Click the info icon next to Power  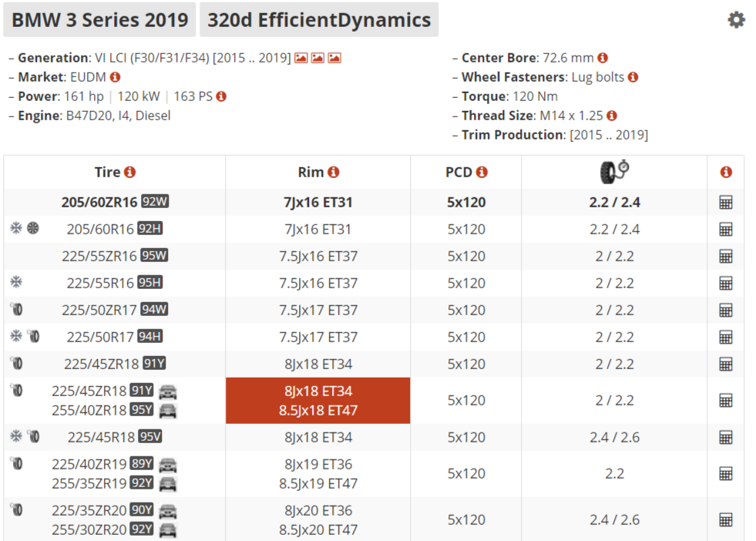[221, 96]
